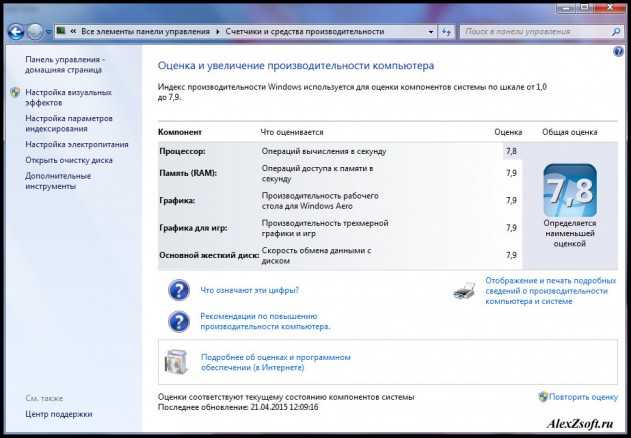Open recent pages dropdown beside Forward button
The image size is (631, 438).
(48, 32)
